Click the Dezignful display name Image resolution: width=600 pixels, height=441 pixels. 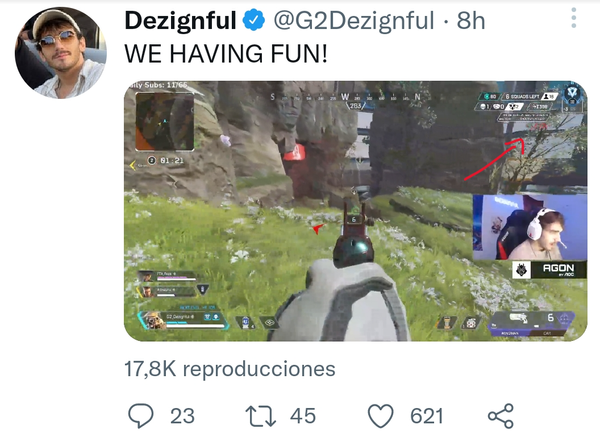point(180,21)
